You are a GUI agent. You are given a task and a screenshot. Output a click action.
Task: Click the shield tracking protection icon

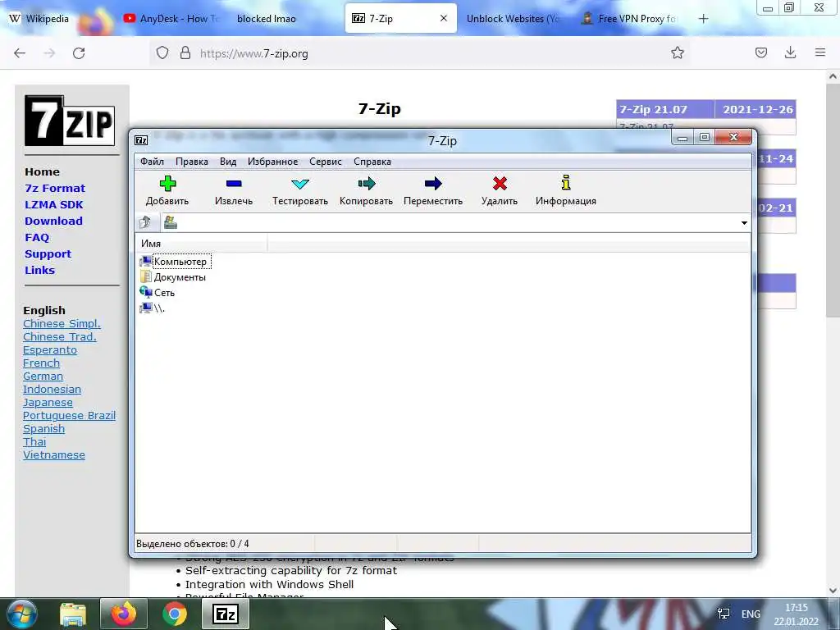click(x=162, y=53)
